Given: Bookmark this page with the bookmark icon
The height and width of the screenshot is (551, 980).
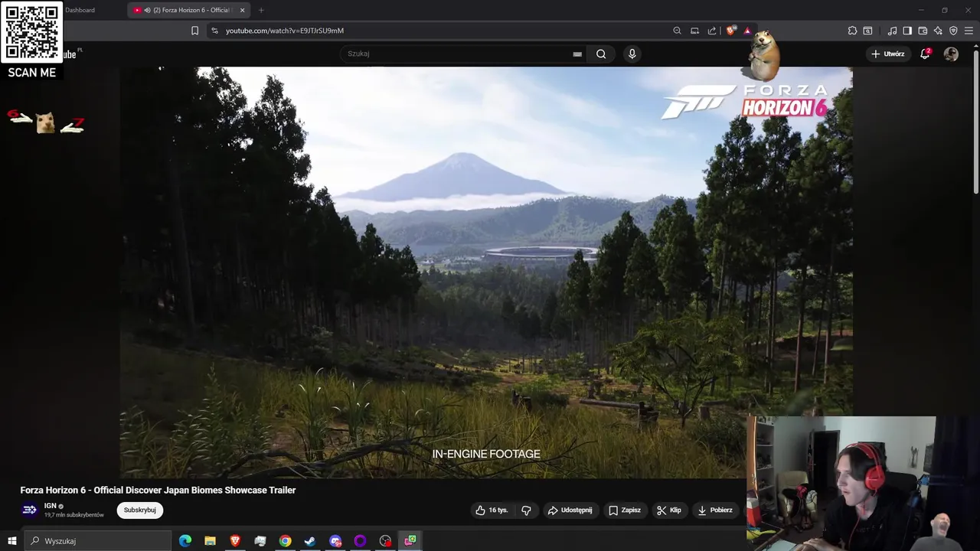Looking at the screenshot, I should tap(194, 31).
